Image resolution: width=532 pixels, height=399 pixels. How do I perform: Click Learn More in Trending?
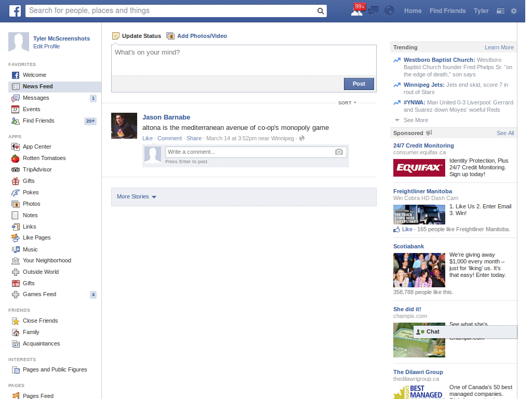[499, 47]
